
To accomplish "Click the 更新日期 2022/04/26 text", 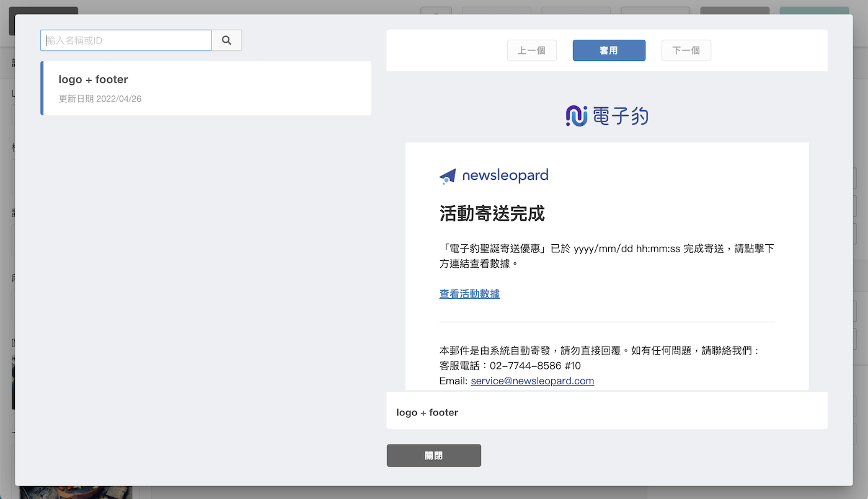I will point(100,99).
